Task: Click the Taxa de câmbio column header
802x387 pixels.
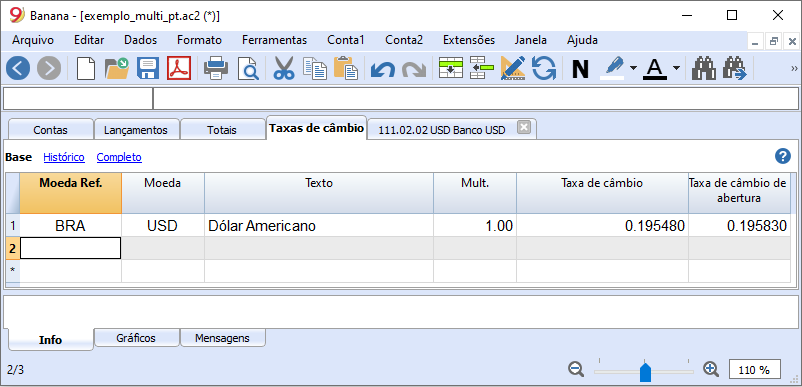Action: (602, 193)
